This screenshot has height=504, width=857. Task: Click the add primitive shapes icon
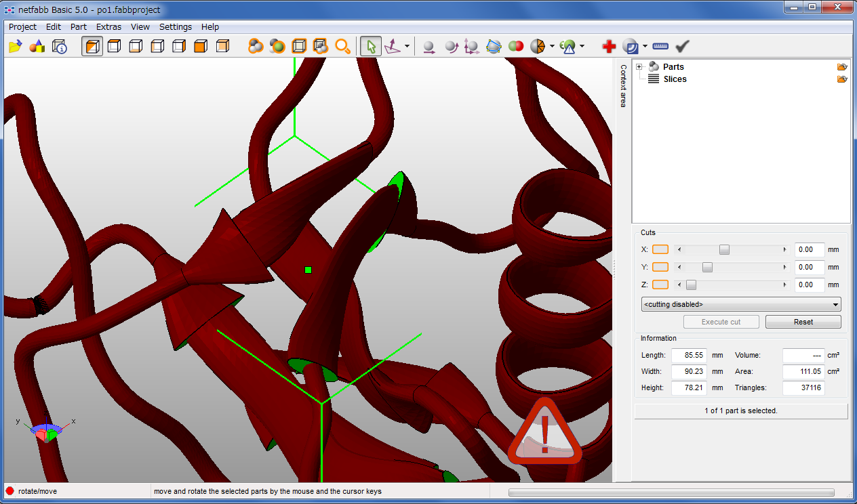pyautogui.click(x=37, y=46)
